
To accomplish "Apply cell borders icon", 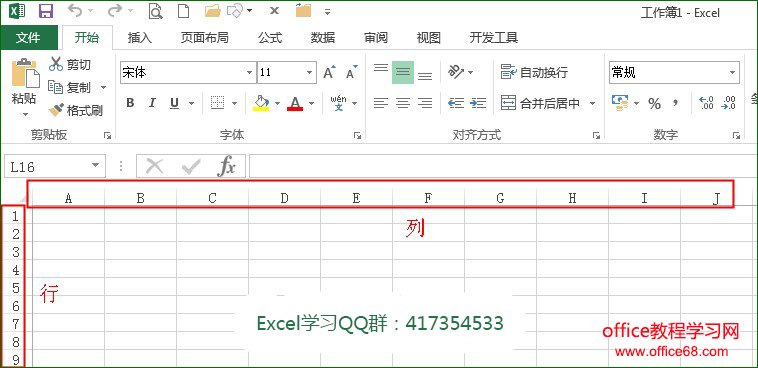I will [x=218, y=103].
